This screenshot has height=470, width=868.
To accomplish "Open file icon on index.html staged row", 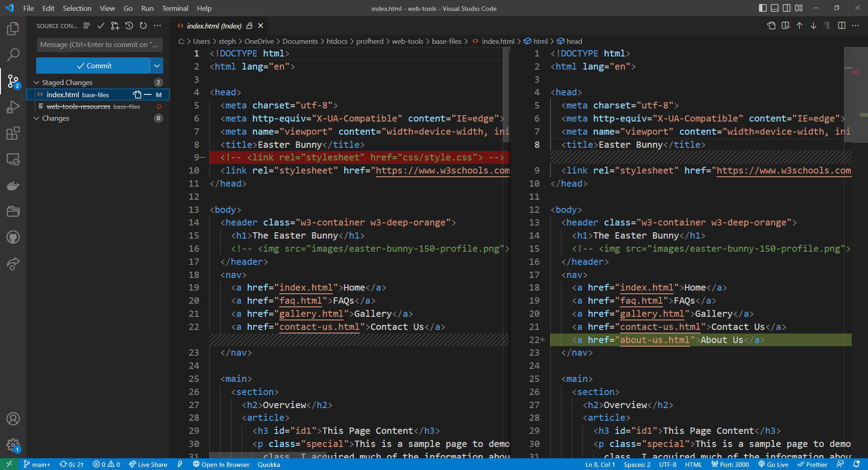I will 137,94.
